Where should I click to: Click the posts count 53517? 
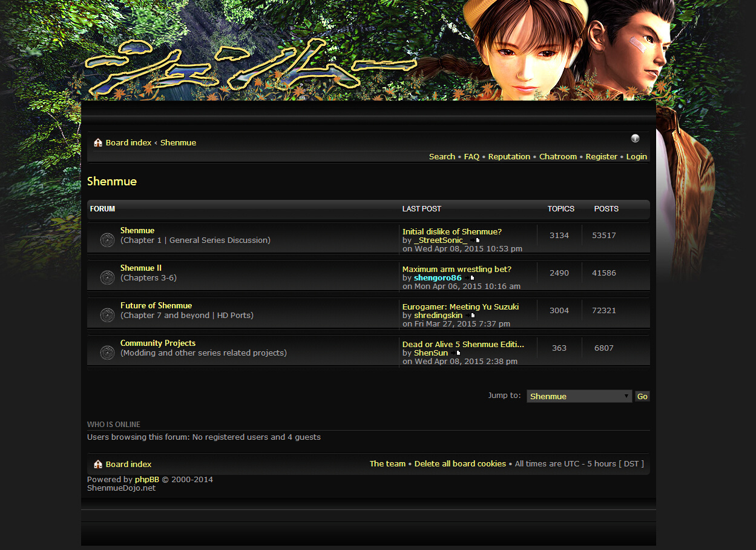click(604, 236)
